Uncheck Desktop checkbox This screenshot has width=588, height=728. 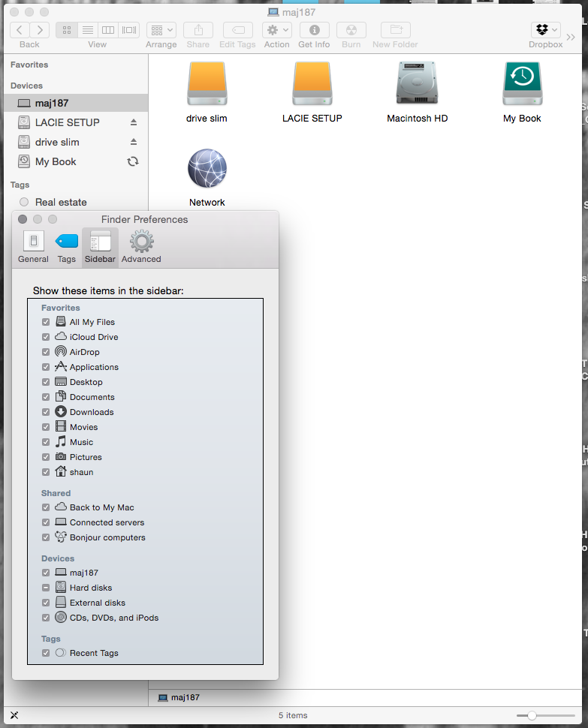tap(46, 382)
